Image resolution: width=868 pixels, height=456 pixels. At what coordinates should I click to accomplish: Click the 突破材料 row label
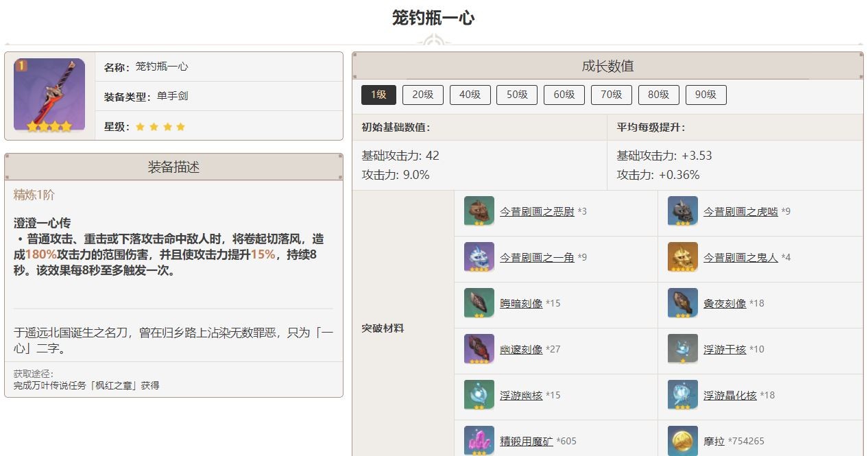click(x=383, y=328)
